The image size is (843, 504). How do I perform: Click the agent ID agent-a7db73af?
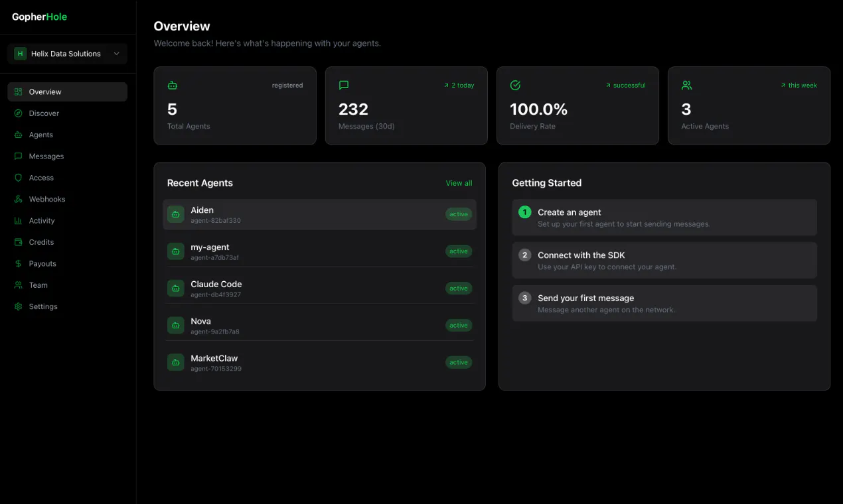click(x=215, y=258)
